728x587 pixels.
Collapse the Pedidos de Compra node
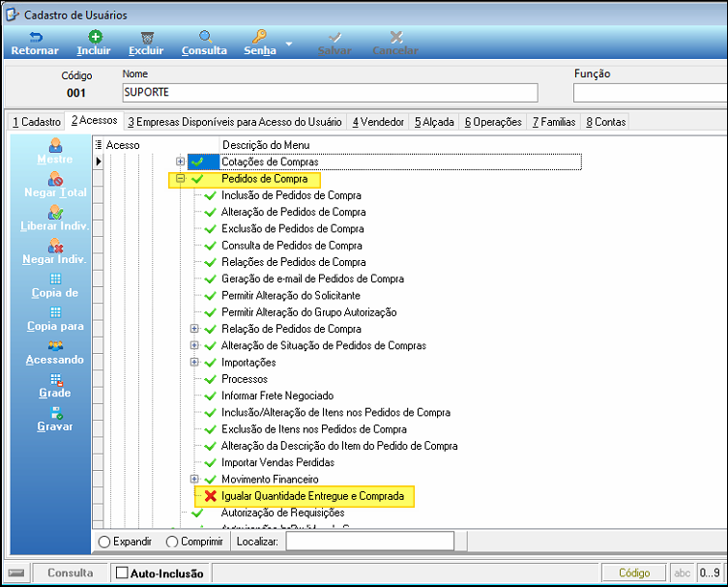(x=180, y=178)
